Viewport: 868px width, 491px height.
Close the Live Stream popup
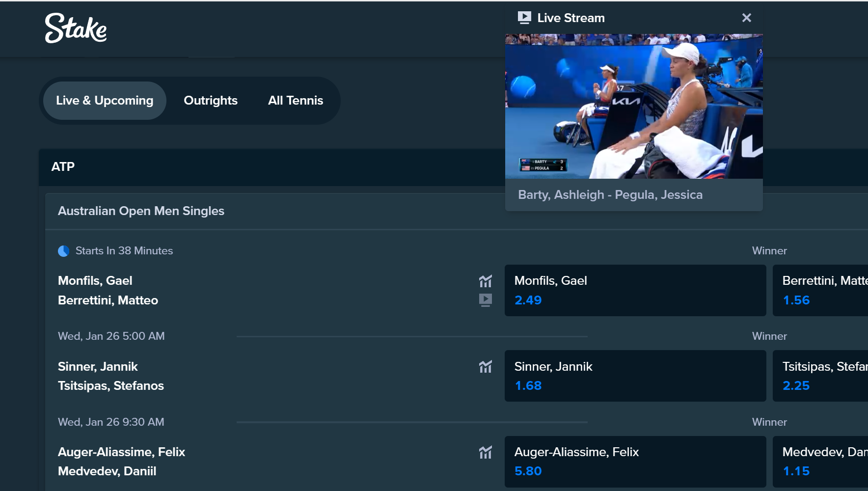[746, 18]
